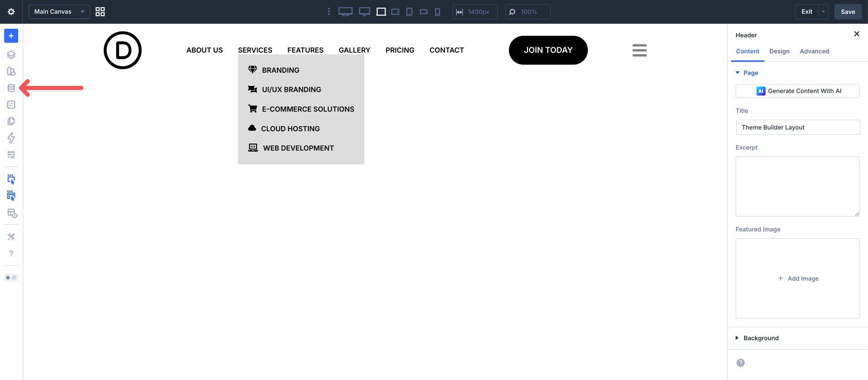Select CLOUD HOSTING submenu entry
Screen dimensions: 868x380
coord(284,129)
